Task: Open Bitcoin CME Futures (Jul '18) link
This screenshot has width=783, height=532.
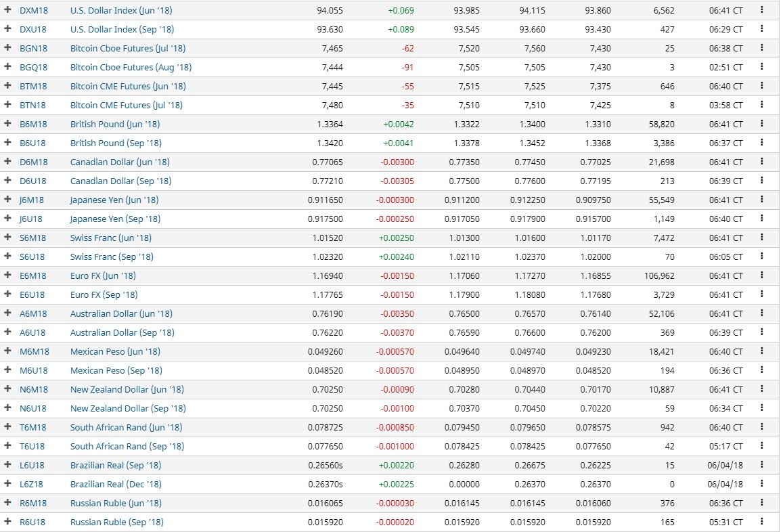Action: pyautogui.click(x=127, y=106)
